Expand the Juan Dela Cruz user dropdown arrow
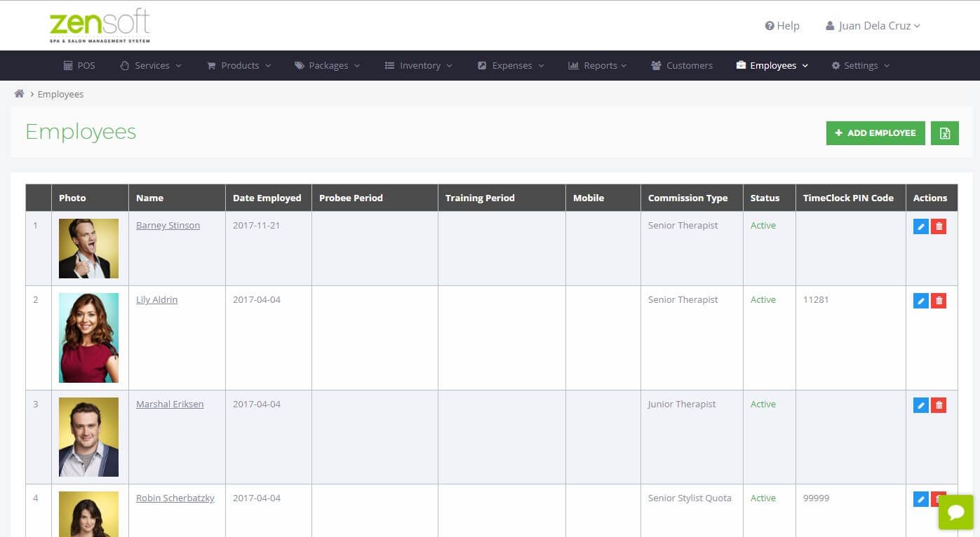This screenshot has width=980, height=537. click(917, 26)
